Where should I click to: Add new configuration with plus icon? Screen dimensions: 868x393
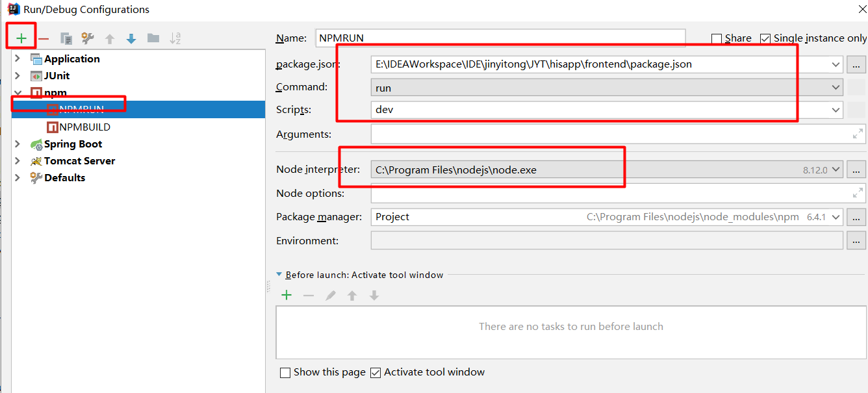(21, 38)
